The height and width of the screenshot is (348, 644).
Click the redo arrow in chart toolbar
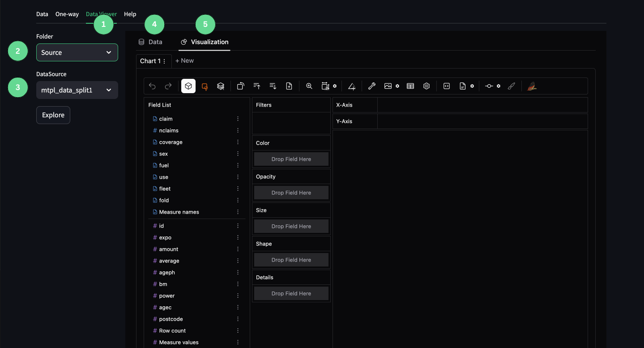pyautogui.click(x=168, y=86)
